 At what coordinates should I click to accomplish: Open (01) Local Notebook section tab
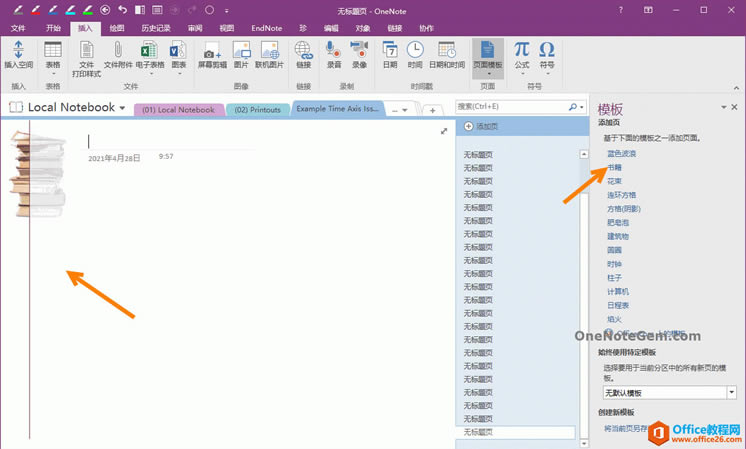178,110
